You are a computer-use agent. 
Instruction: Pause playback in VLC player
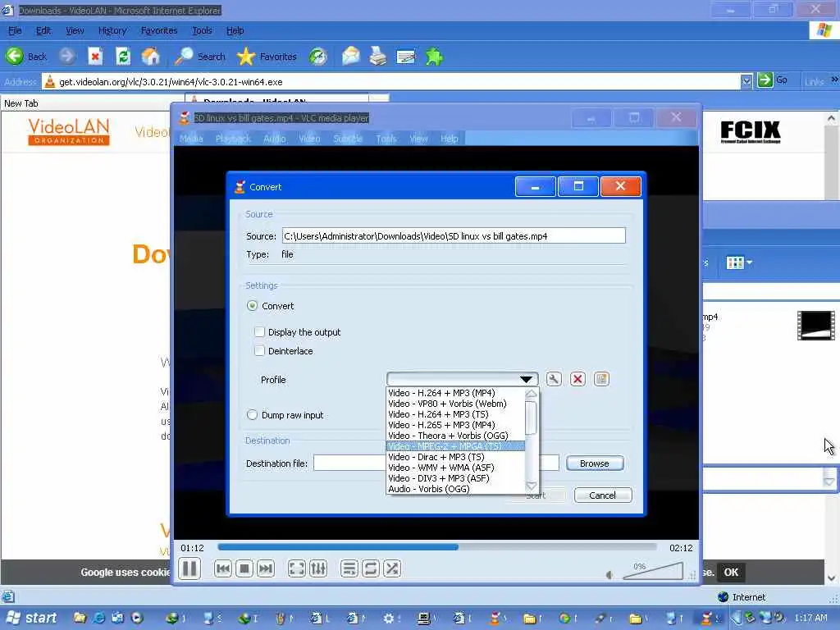(x=189, y=568)
